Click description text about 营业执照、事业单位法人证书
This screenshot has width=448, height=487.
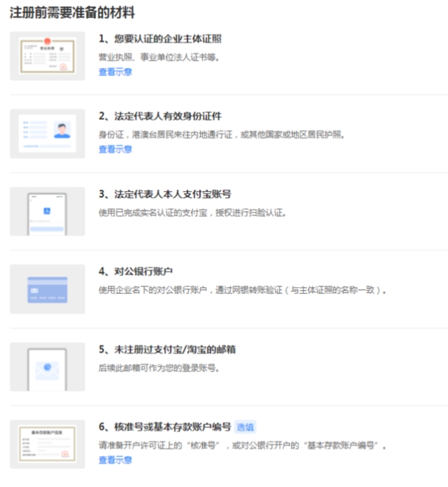click(x=159, y=57)
